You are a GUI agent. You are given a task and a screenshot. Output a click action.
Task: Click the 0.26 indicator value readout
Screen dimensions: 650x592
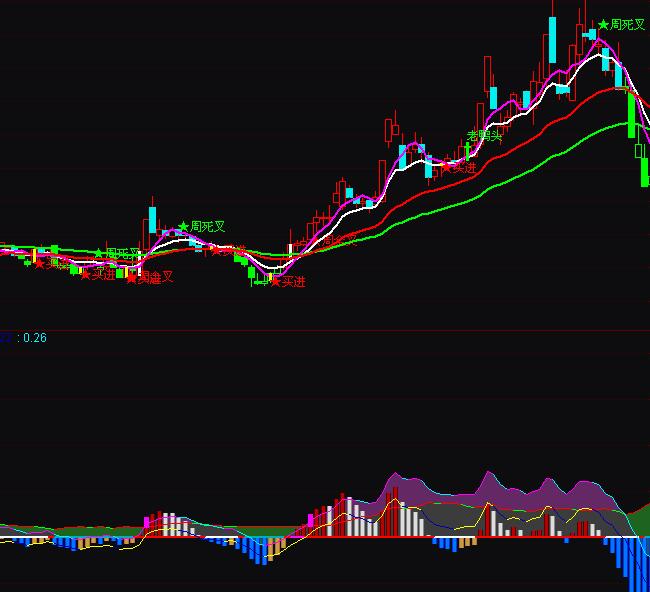pyautogui.click(x=35, y=338)
